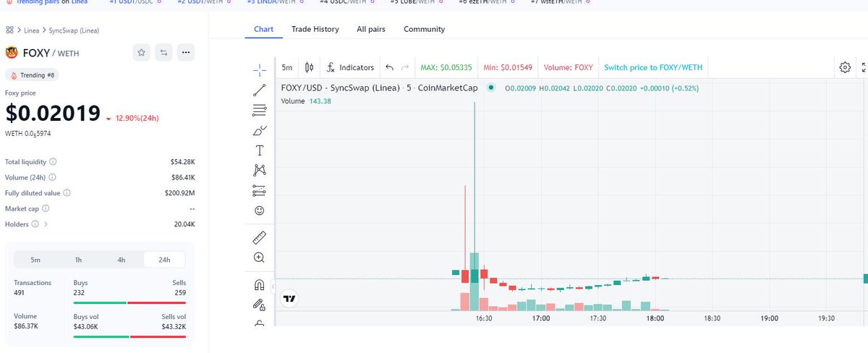Viewport: 868px width, 353px height.
Task: Toggle the Min price line
Action: pos(508,67)
